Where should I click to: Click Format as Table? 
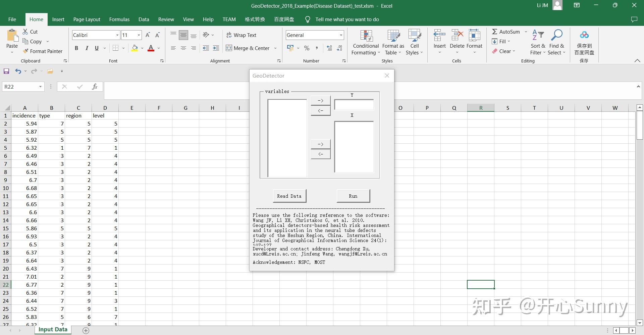393,42
